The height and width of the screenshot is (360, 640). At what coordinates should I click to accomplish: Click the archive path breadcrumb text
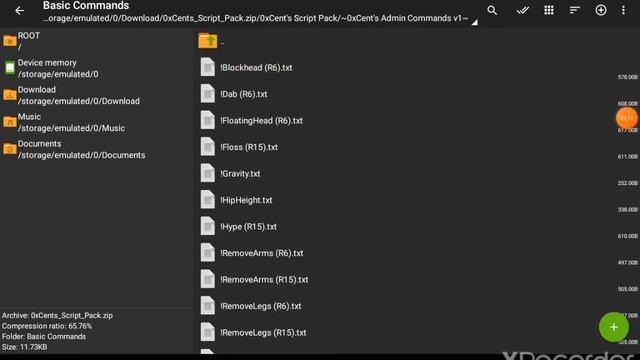[256, 18]
